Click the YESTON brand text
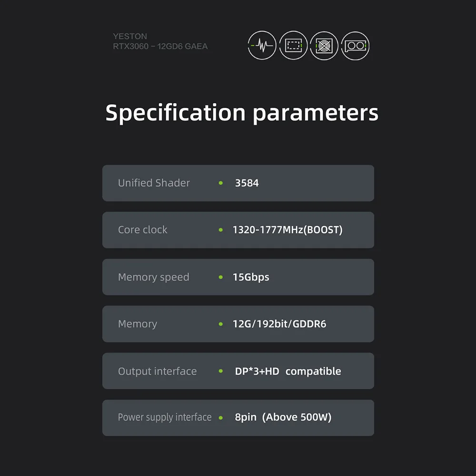This screenshot has height=476, width=476. (x=130, y=36)
